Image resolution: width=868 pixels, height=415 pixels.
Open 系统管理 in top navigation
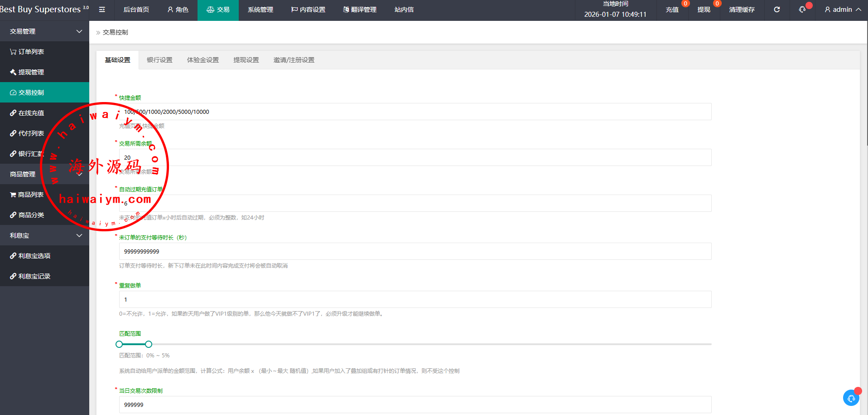click(260, 10)
